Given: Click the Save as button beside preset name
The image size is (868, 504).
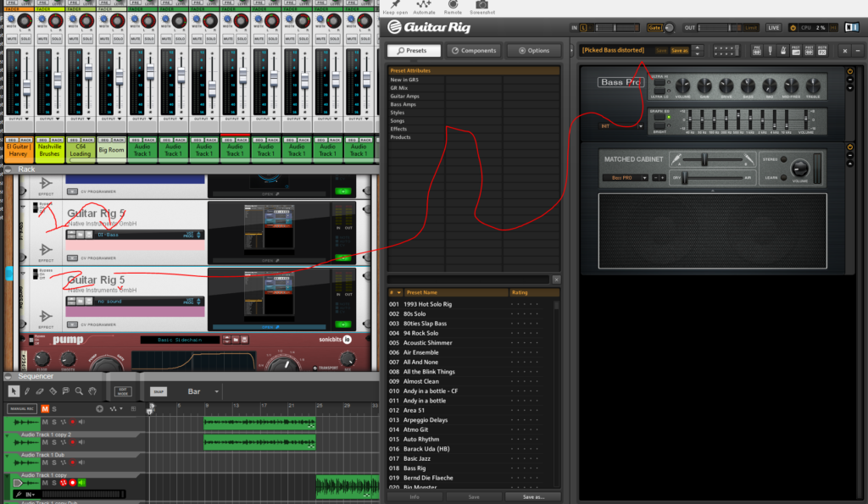Looking at the screenshot, I should click(679, 50).
